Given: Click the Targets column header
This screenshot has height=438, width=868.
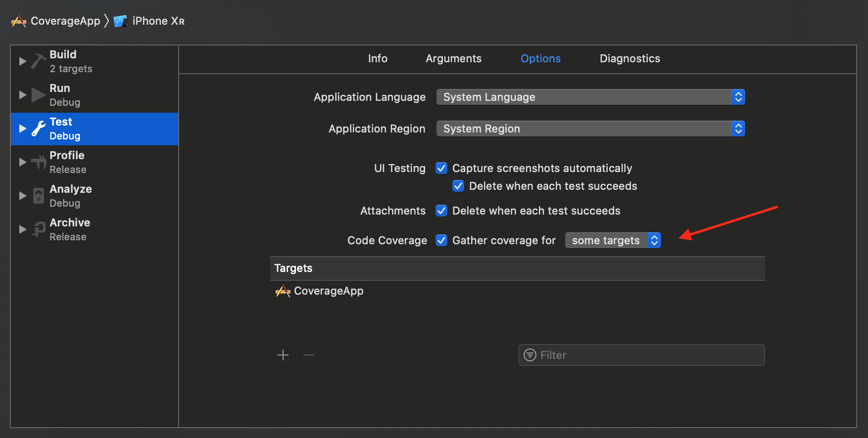Looking at the screenshot, I should tap(517, 268).
